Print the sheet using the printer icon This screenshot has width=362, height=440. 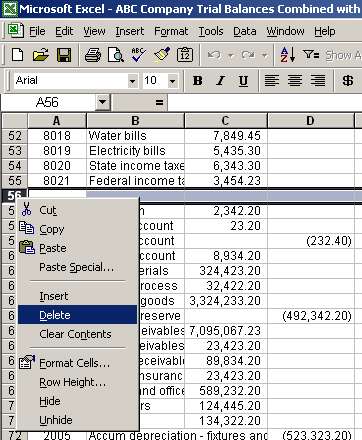(93, 55)
